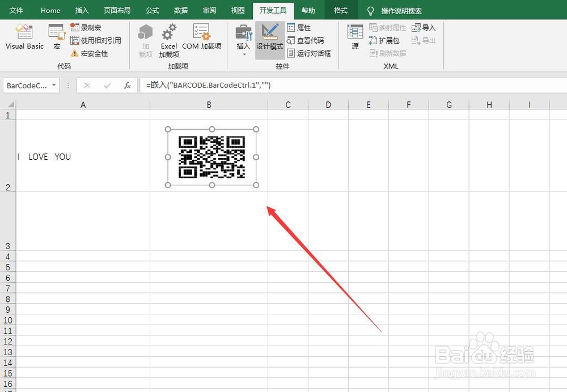Click the 操作说明搜索 search box
This screenshot has height=392, width=567.
401,11
